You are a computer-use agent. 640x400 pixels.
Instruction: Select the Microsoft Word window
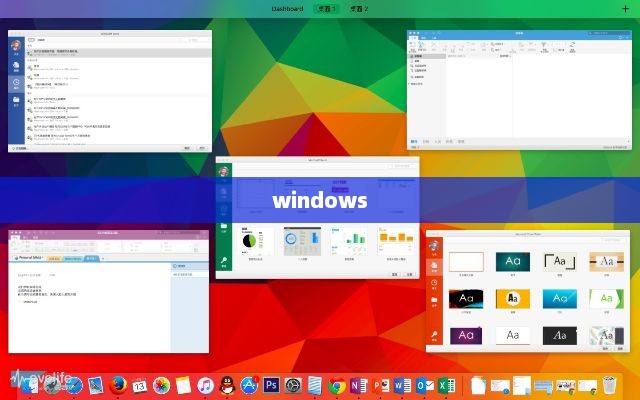tap(110, 91)
